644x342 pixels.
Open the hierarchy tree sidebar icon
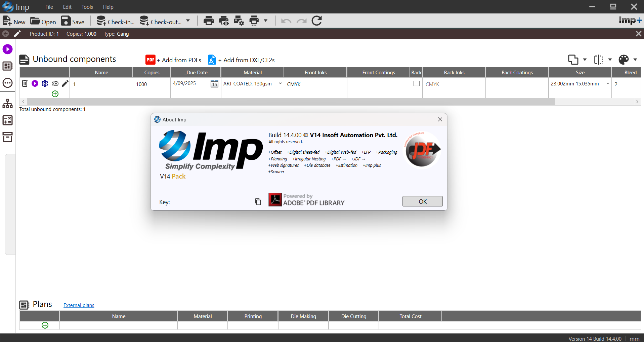tap(7, 104)
